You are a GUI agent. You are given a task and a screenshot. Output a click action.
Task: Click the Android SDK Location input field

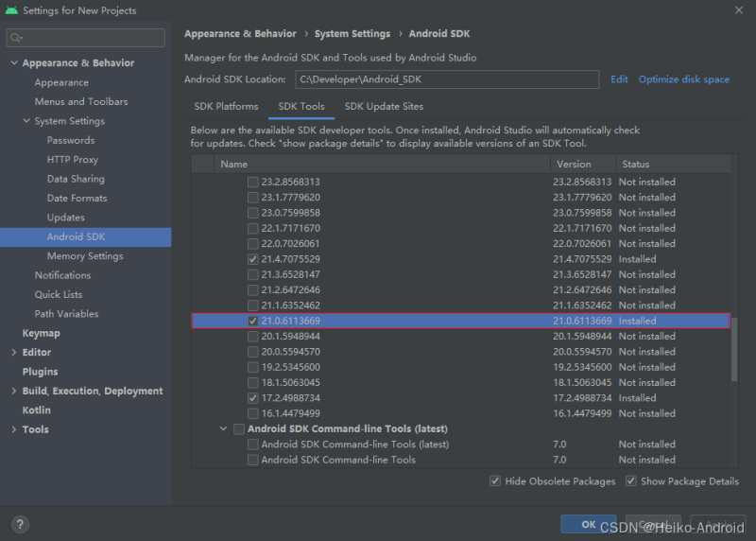[447, 79]
